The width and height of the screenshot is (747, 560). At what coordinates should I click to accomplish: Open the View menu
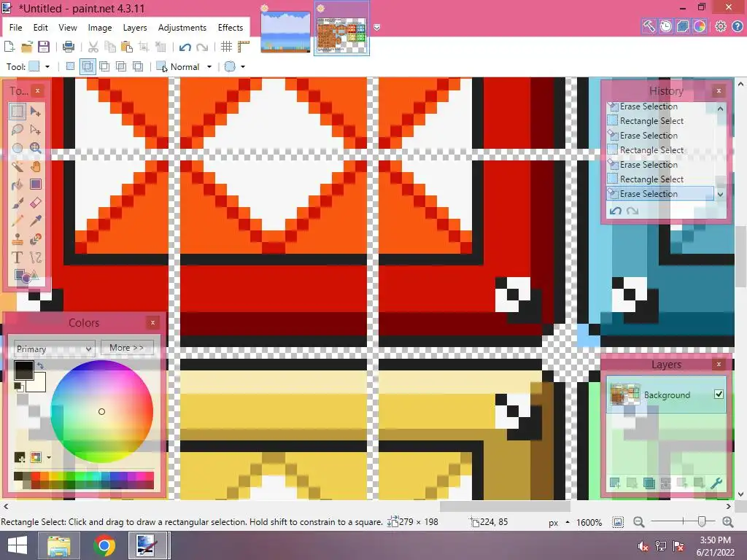pos(68,28)
